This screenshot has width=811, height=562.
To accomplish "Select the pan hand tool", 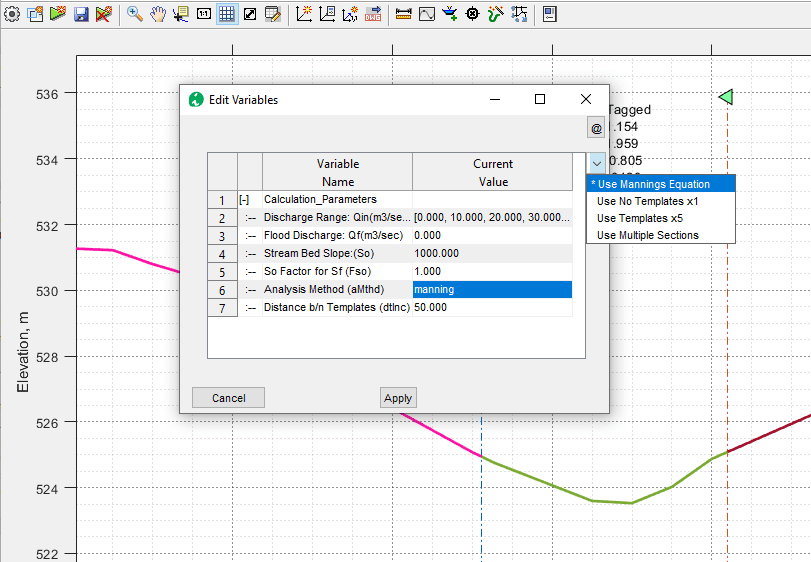I will (158, 14).
